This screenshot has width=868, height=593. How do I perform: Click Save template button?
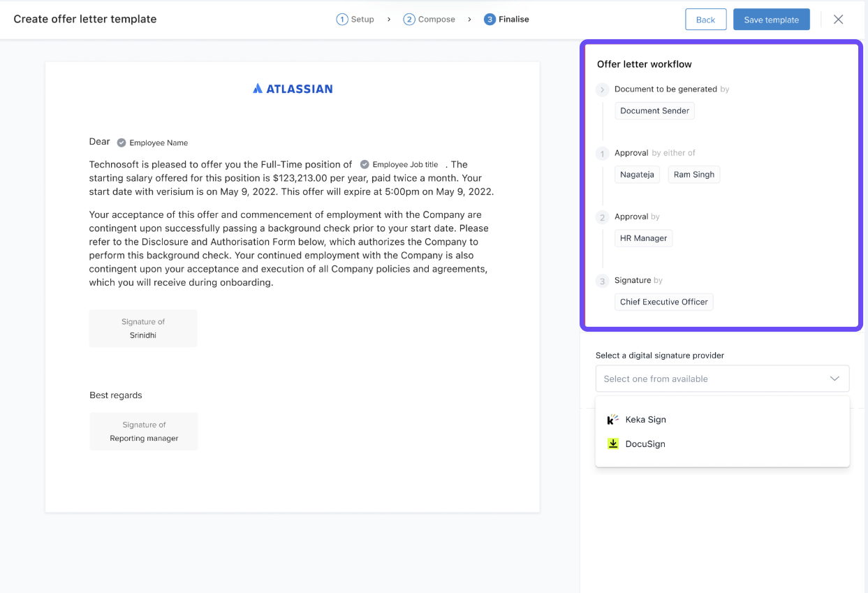[x=771, y=20]
